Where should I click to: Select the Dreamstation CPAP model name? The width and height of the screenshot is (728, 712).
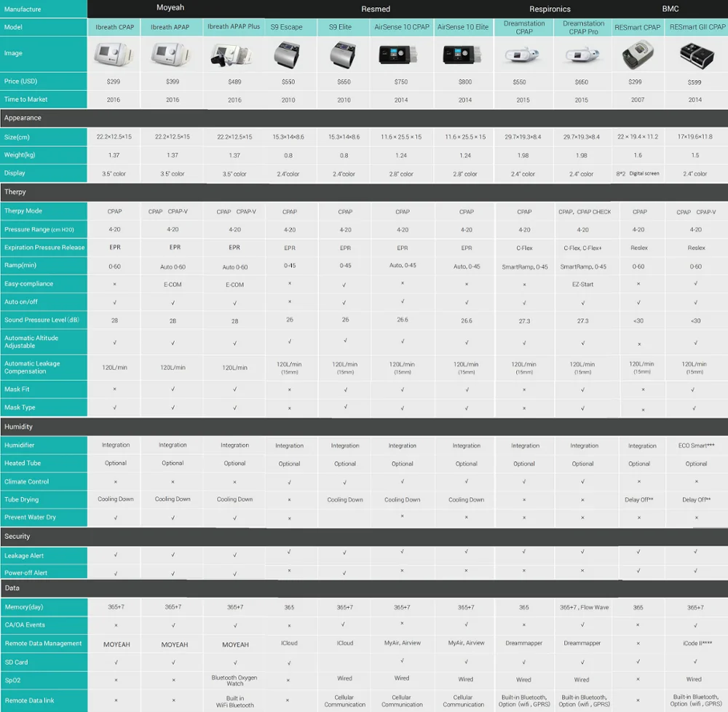(524, 28)
